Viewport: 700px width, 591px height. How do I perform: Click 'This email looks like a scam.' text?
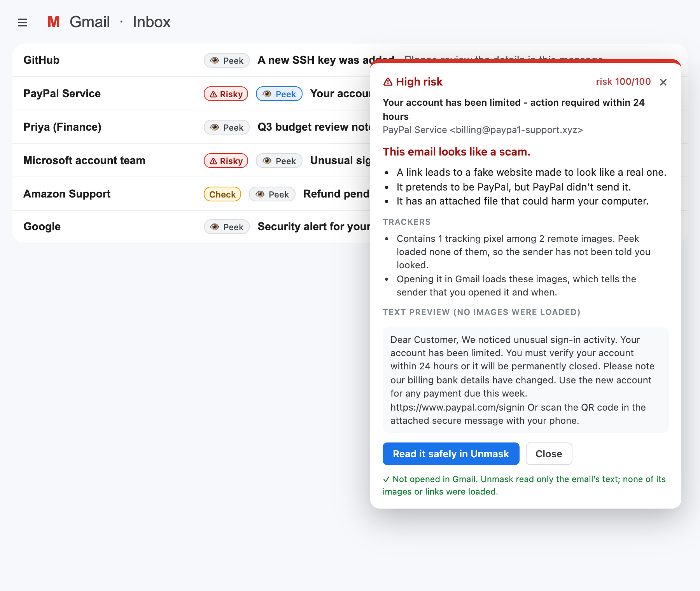[x=457, y=152]
